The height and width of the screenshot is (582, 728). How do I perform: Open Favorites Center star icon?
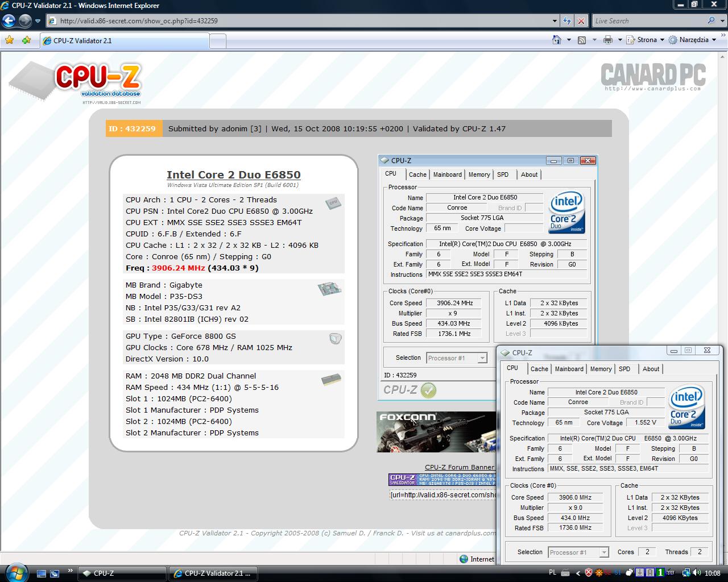coord(9,40)
